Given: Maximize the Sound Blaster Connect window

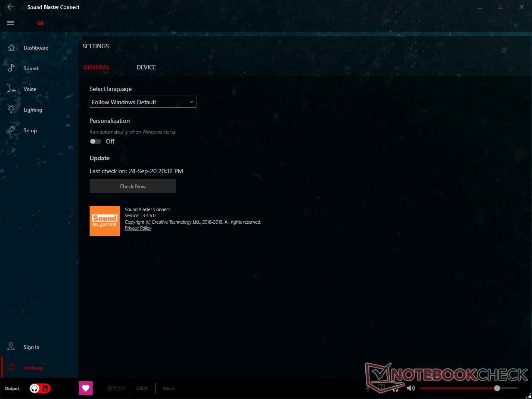Looking at the screenshot, I should coord(501,7).
